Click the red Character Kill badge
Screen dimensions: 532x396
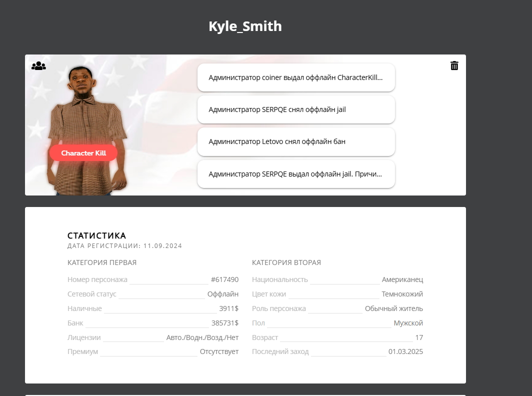click(83, 153)
